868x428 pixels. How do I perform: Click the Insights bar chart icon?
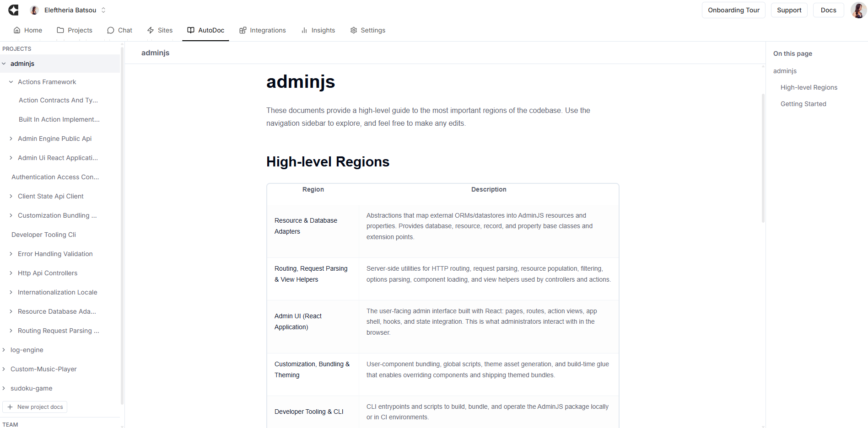tap(304, 30)
